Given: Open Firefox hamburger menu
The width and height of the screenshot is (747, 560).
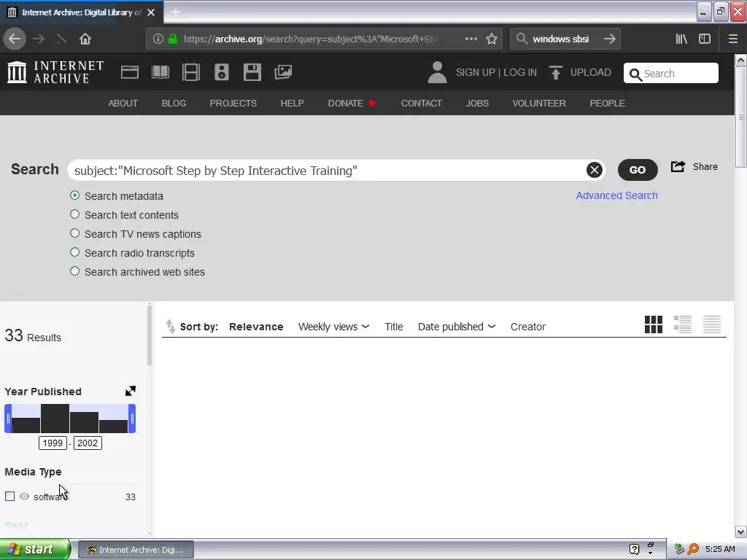Looking at the screenshot, I should pyautogui.click(x=732, y=39).
